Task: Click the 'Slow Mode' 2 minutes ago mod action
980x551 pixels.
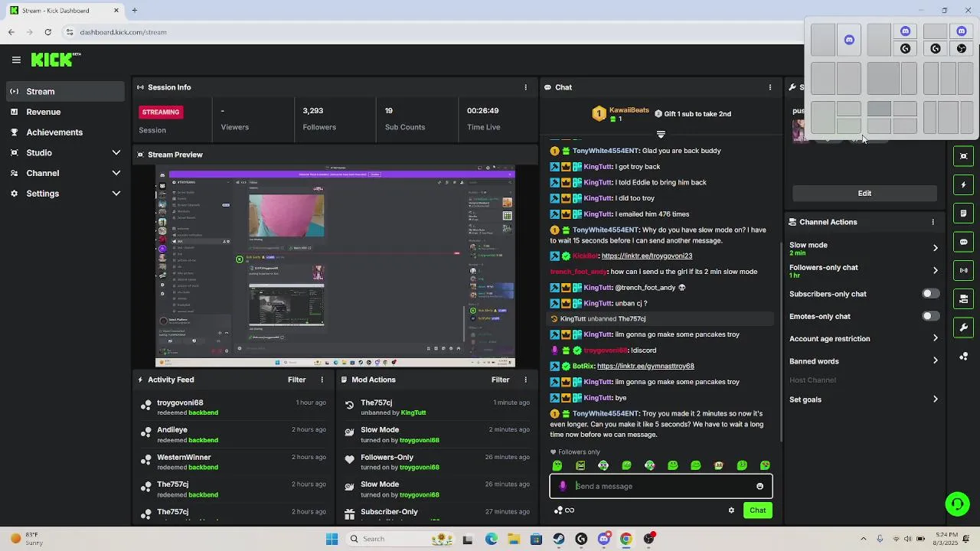Action: point(437,435)
